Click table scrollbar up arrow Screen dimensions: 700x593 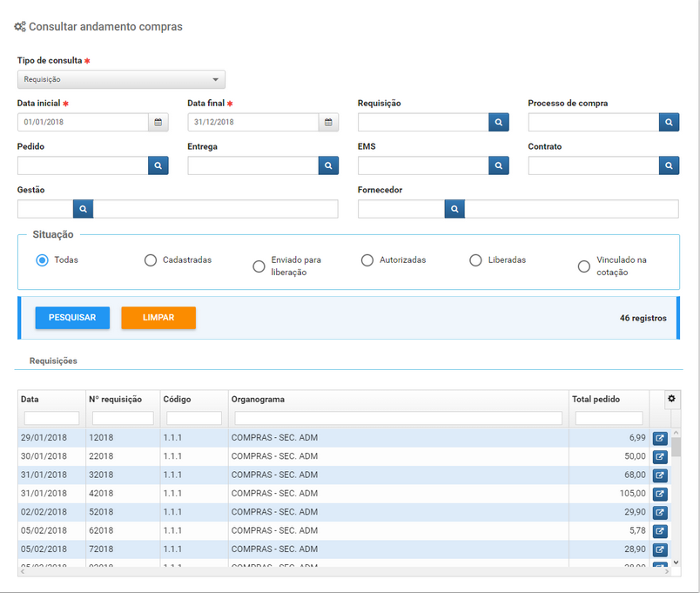coord(676,433)
